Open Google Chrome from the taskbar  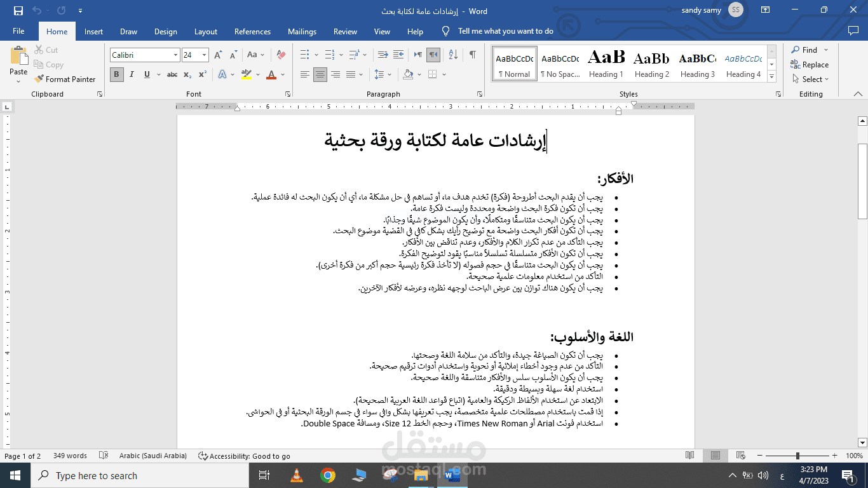point(328,475)
